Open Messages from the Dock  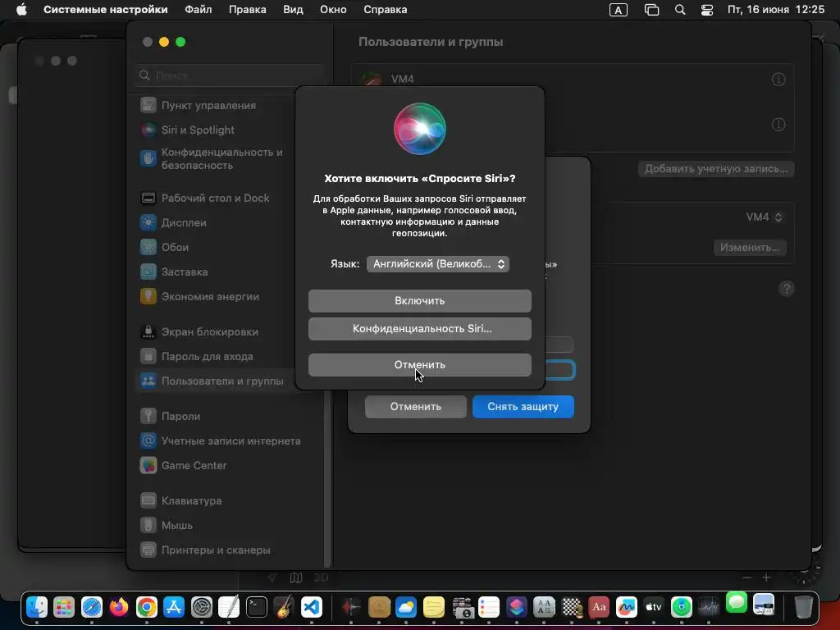[x=737, y=603]
